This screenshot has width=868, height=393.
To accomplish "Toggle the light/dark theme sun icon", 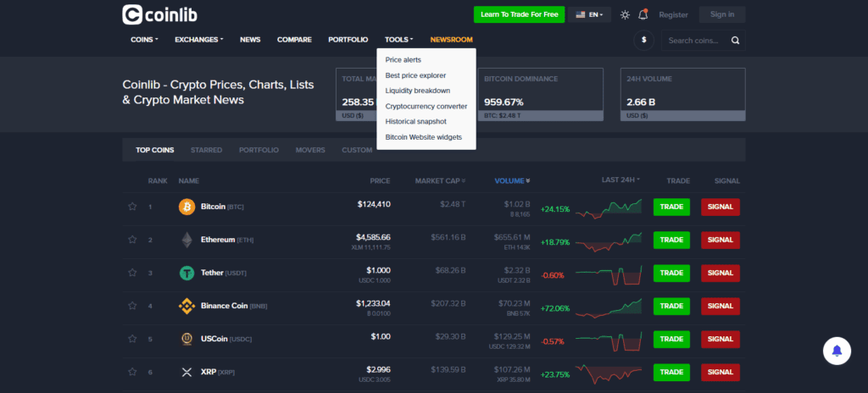I will pos(625,14).
